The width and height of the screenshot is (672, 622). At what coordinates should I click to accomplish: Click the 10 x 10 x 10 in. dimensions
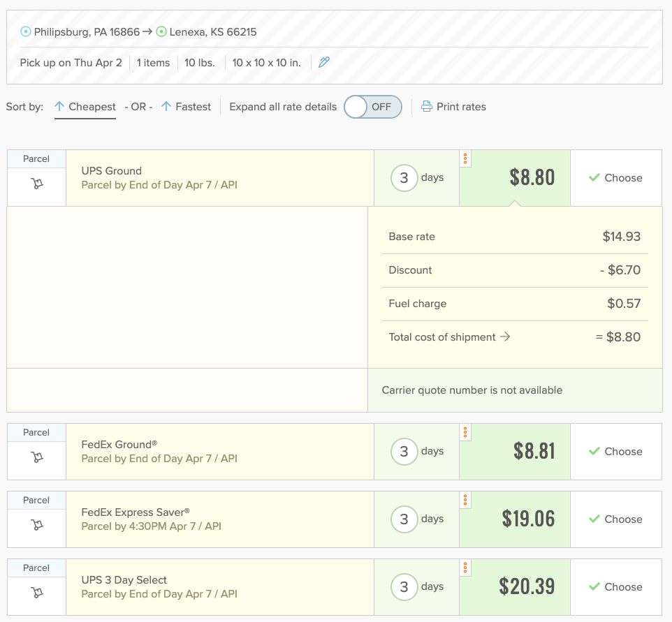click(267, 63)
